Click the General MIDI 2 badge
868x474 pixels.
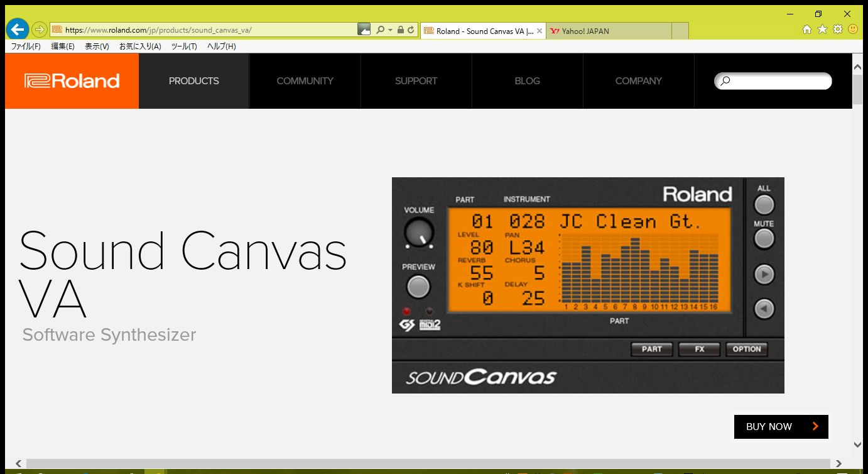[x=431, y=324]
